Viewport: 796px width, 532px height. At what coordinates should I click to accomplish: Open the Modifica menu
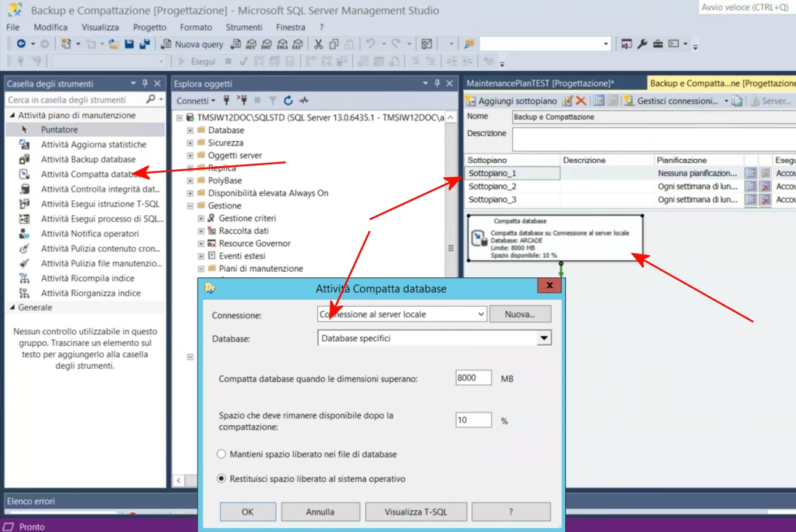(50, 27)
